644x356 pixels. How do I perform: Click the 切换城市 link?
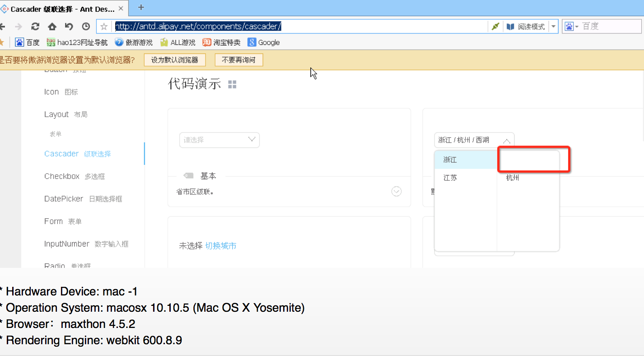point(221,245)
